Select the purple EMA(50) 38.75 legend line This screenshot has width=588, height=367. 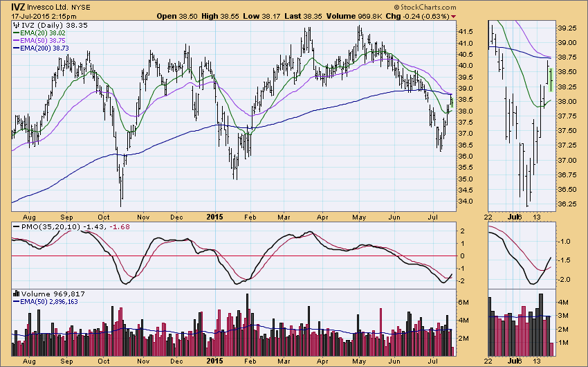click(x=16, y=41)
